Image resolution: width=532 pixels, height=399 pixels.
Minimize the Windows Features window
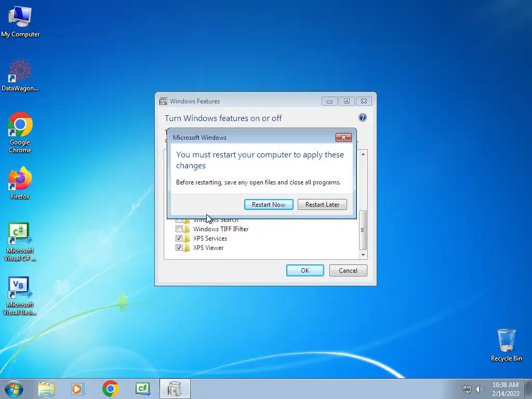(x=329, y=101)
